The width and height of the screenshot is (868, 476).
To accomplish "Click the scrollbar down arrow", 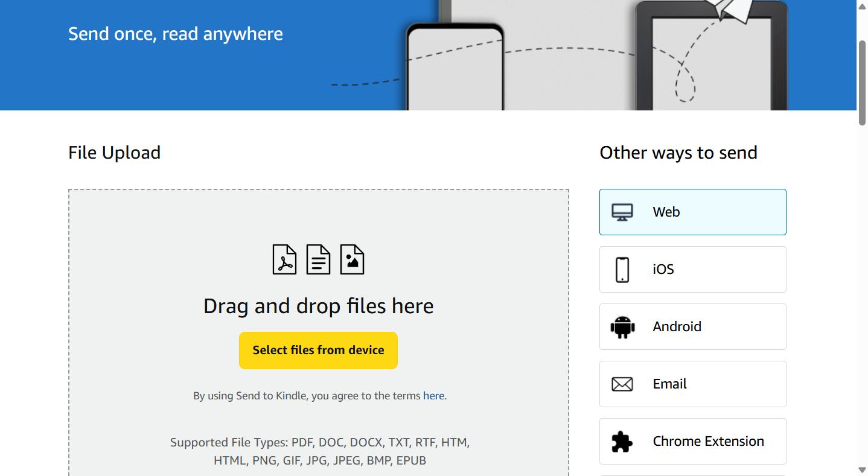I will (862, 470).
